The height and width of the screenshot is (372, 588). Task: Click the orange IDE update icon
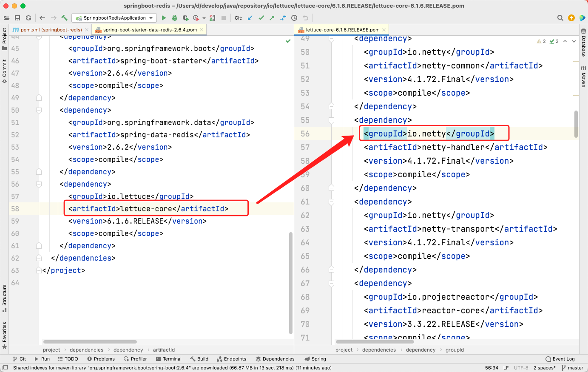click(x=571, y=18)
